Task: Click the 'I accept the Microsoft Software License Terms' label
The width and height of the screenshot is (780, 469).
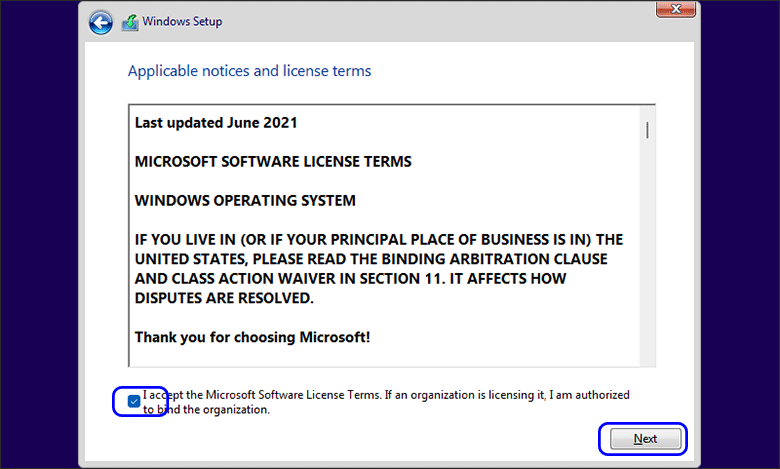Action: [x=386, y=402]
